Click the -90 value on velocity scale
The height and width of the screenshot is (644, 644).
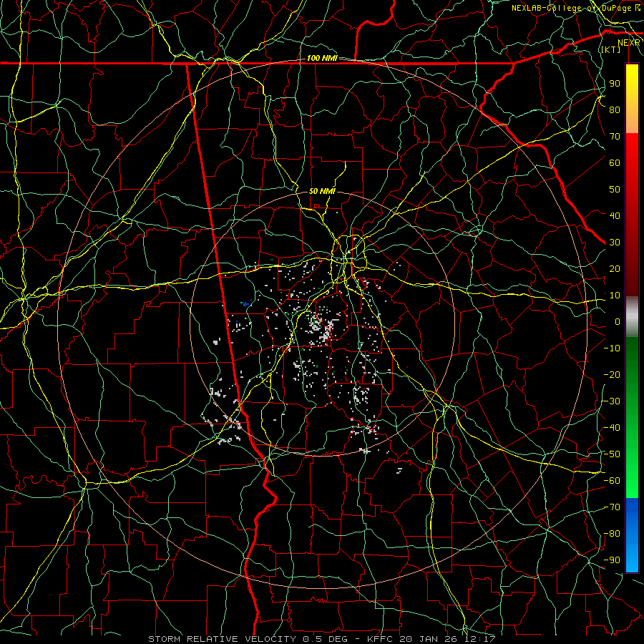(x=612, y=560)
